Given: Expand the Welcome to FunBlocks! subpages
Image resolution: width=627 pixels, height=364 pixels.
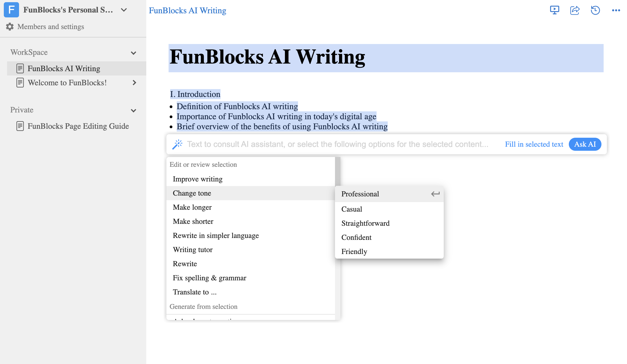Looking at the screenshot, I should [134, 83].
